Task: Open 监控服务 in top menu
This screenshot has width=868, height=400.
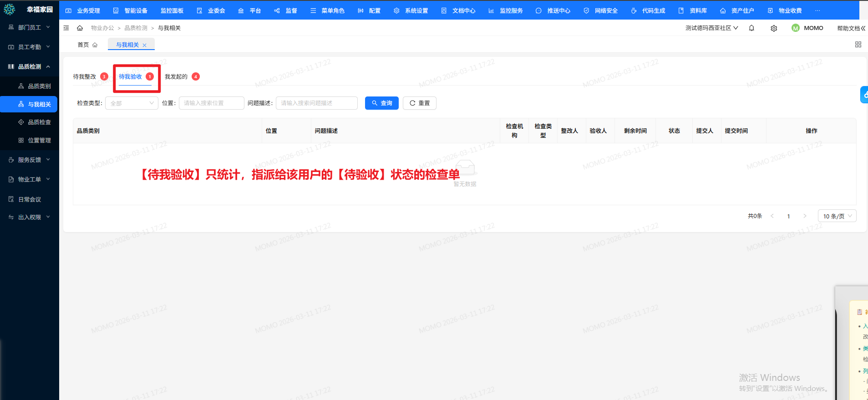Action: (506, 10)
